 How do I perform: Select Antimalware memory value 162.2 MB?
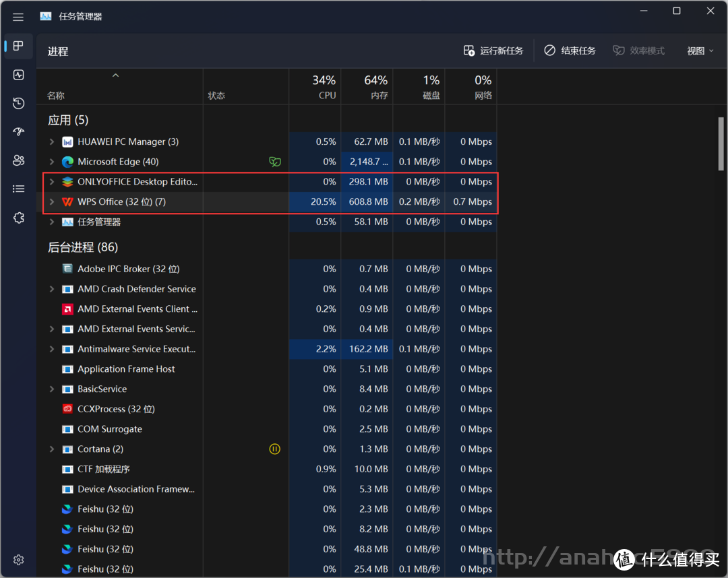point(367,349)
